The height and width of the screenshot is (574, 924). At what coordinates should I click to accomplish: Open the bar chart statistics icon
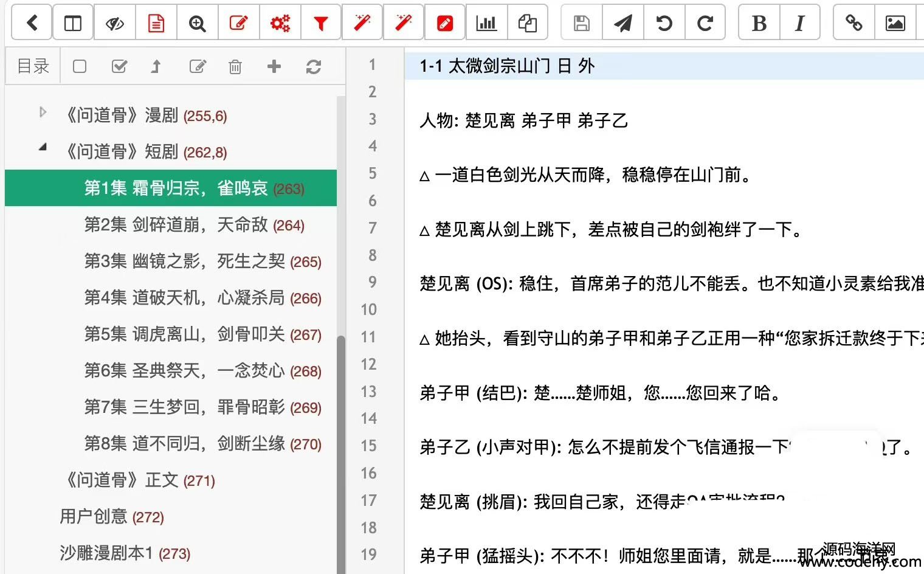point(486,23)
